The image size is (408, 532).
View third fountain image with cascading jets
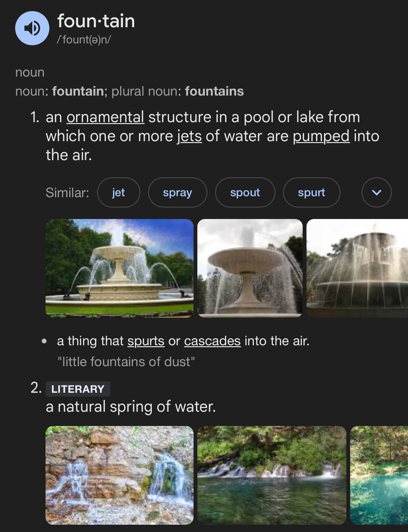pos(357,268)
